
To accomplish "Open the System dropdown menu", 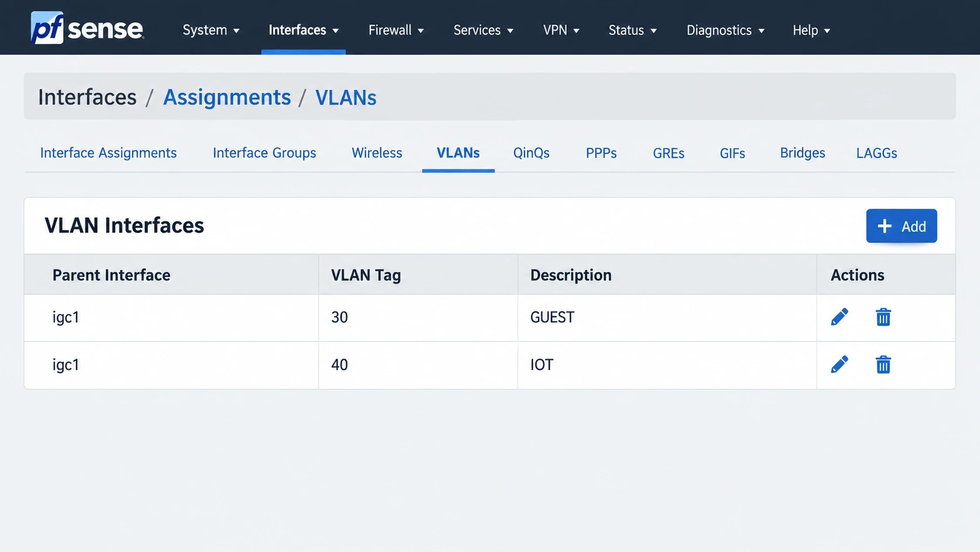I will pos(211,30).
